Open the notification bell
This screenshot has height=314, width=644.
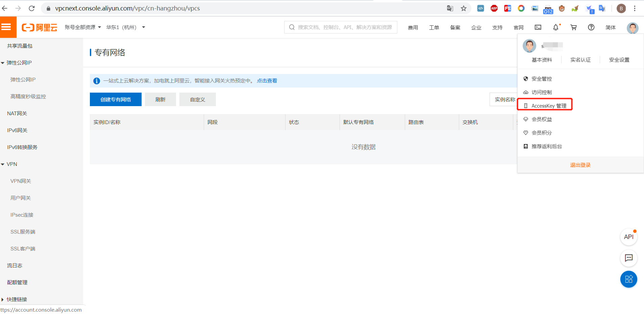pos(556,27)
